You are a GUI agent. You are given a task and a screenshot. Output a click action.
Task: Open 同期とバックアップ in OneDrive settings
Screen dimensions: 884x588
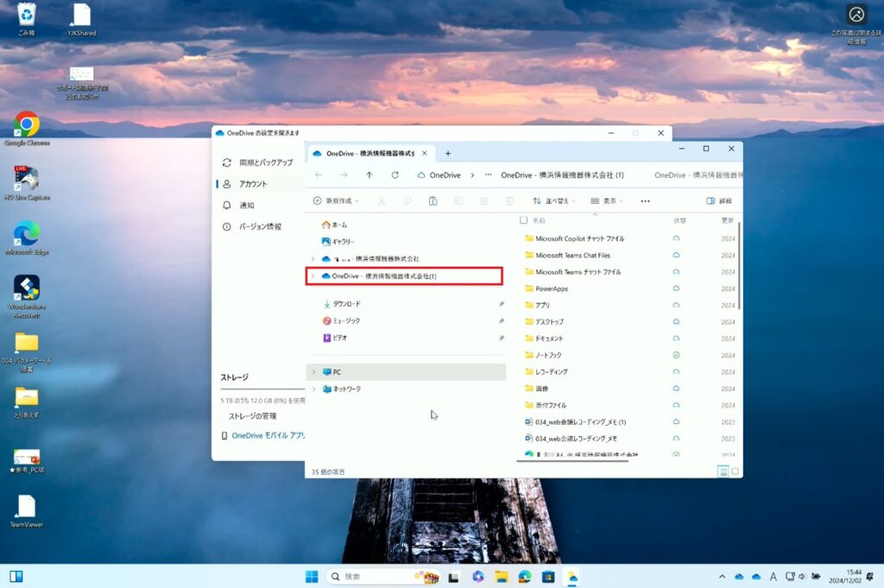point(259,162)
